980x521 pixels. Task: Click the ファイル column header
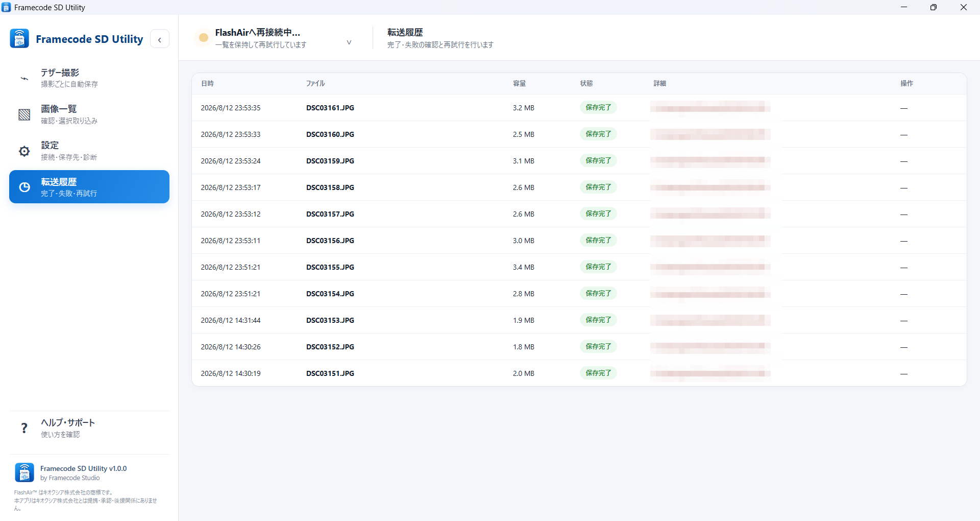coord(315,83)
